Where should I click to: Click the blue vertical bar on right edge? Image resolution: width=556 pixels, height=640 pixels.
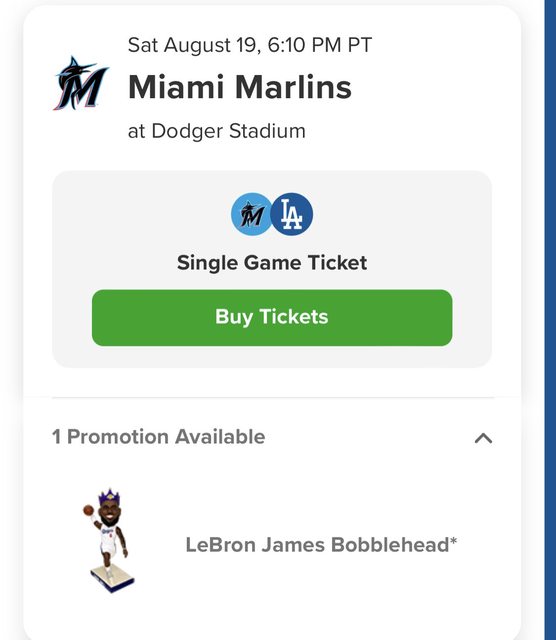pos(550,320)
